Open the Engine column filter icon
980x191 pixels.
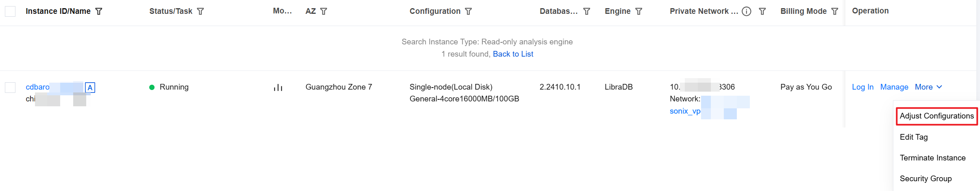tap(639, 11)
